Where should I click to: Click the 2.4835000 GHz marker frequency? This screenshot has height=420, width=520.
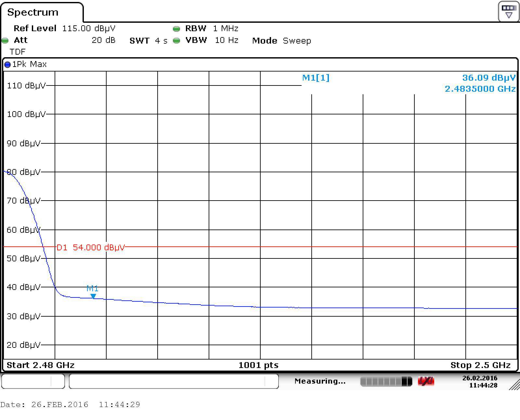click(480, 89)
